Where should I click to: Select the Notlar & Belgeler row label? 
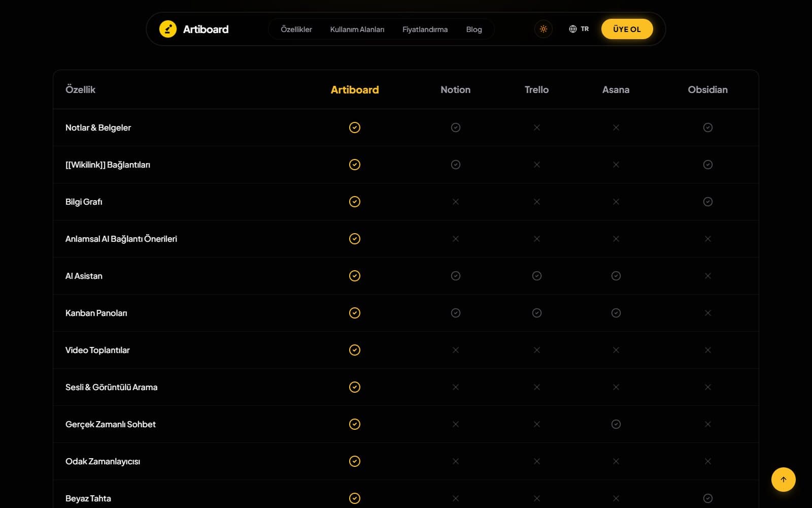(x=98, y=128)
